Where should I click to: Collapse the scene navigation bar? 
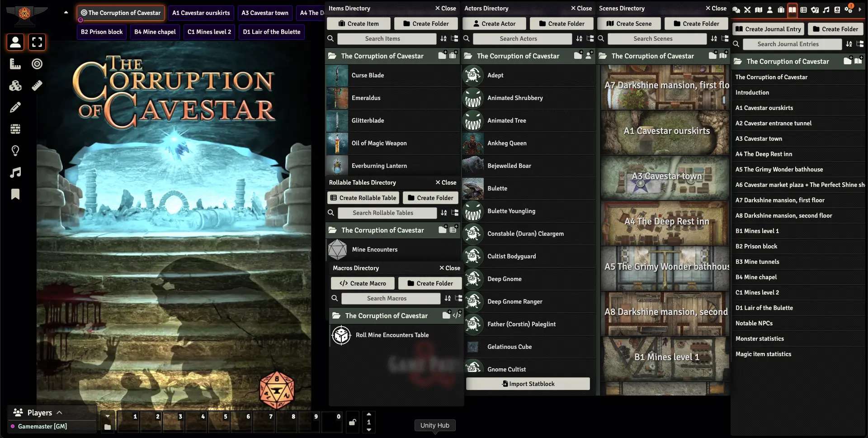66,13
